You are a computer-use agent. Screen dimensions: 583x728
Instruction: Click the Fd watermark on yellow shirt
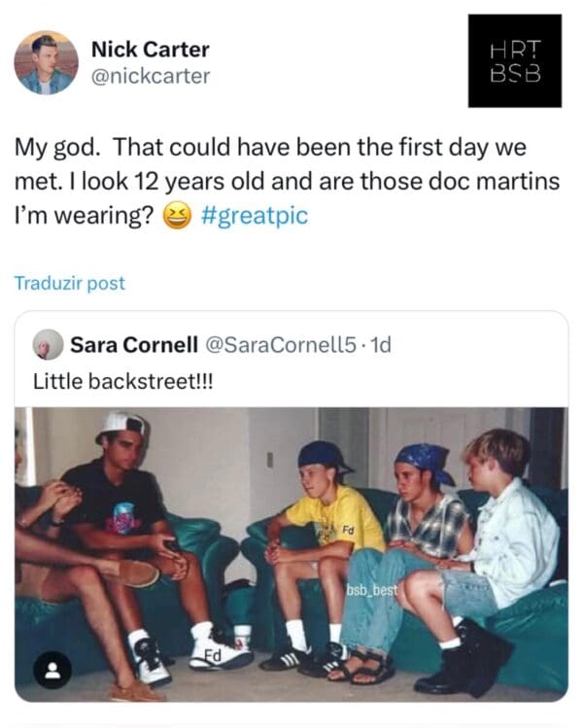(347, 530)
